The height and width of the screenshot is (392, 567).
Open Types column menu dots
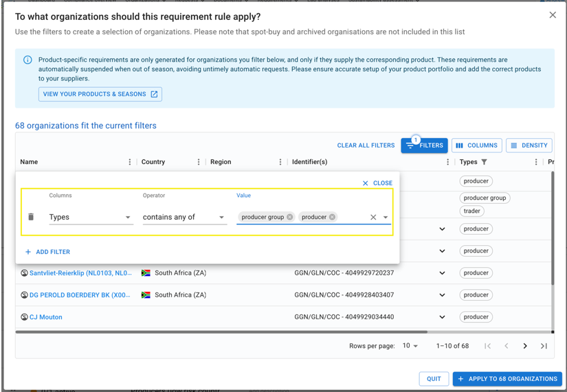[536, 162]
